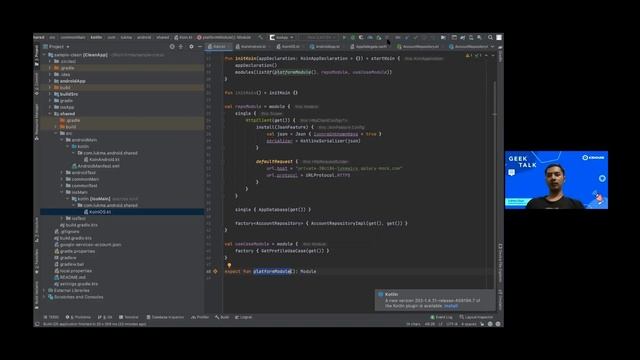Open the Git tool window
The image size is (640, 360).
[105, 317]
